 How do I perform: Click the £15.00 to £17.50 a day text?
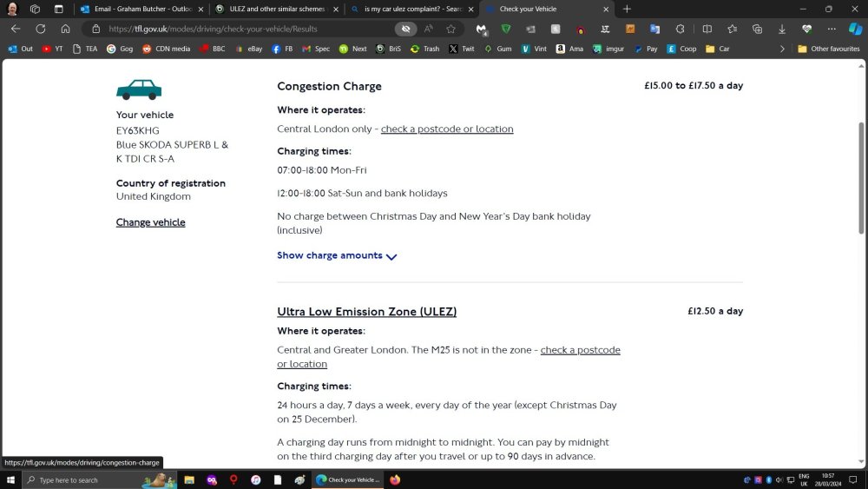(694, 86)
